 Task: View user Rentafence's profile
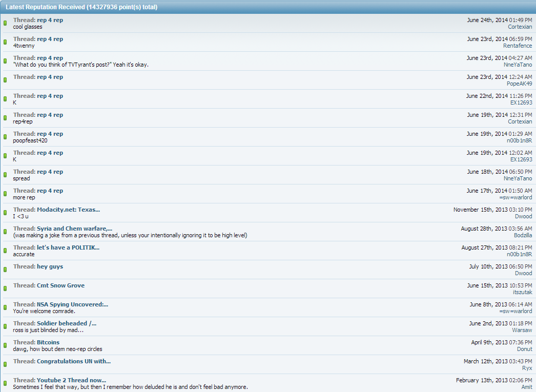tap(517, 46)
